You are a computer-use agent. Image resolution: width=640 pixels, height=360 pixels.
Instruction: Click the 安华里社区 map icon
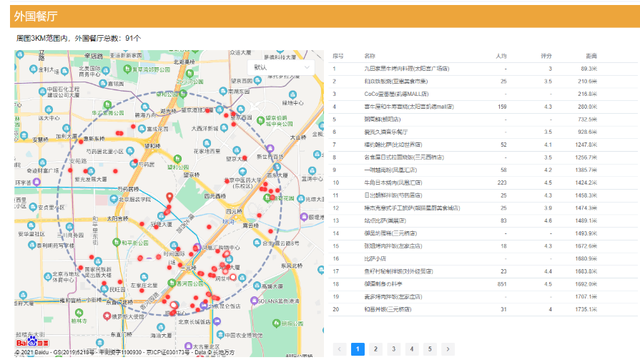tap(31, 225)
